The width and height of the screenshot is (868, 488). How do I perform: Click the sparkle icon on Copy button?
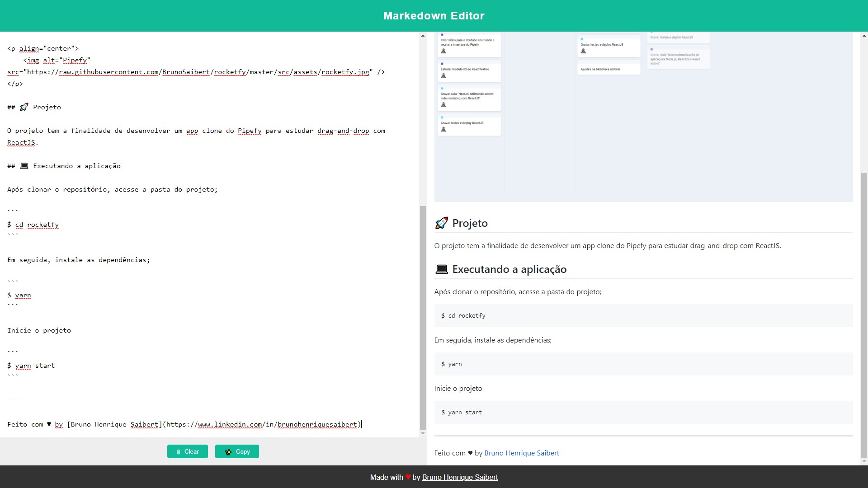[228, 452]
